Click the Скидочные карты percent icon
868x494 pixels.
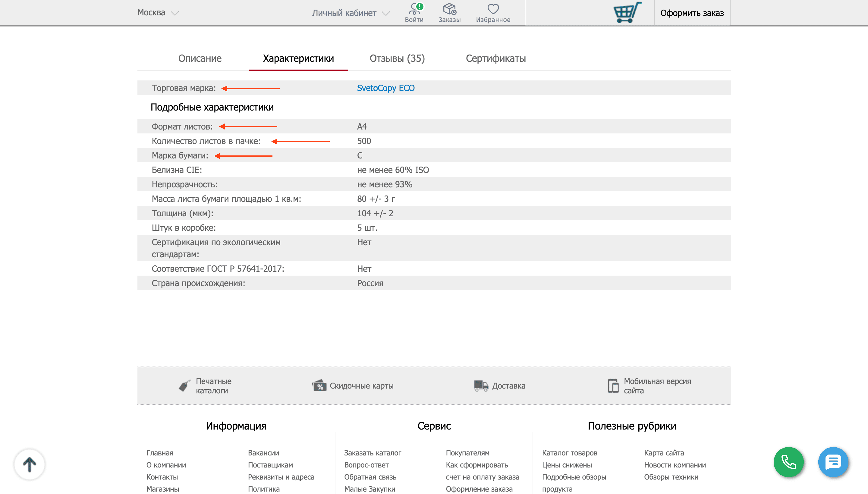point(319,386)
